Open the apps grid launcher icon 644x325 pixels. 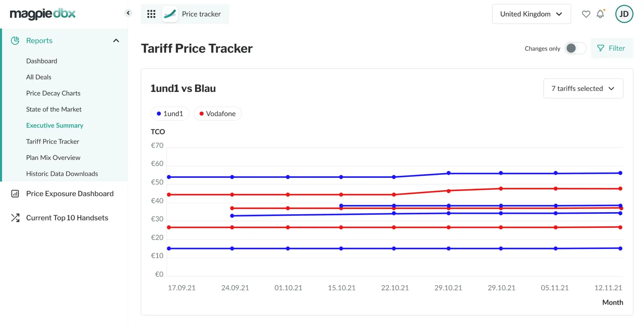pos(151,14)
